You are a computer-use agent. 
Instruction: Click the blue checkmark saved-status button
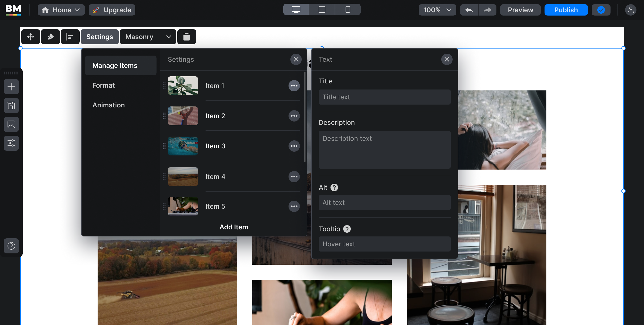click(x=601, y=10)
